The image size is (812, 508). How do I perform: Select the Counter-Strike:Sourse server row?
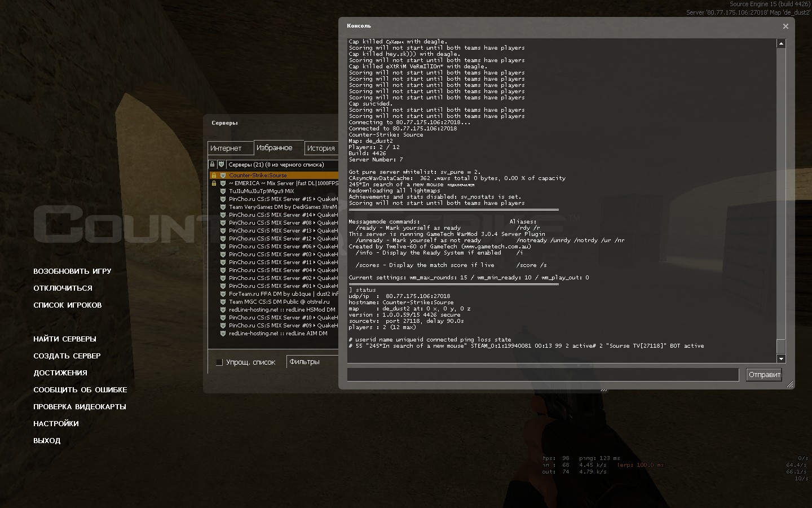(273, 176)
